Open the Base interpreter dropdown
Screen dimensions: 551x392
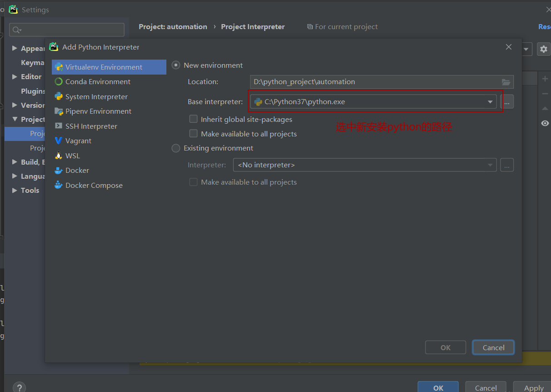point(490,101)
